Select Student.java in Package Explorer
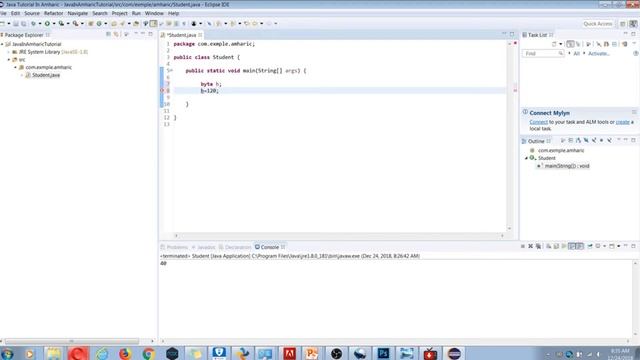 (46, 75)
